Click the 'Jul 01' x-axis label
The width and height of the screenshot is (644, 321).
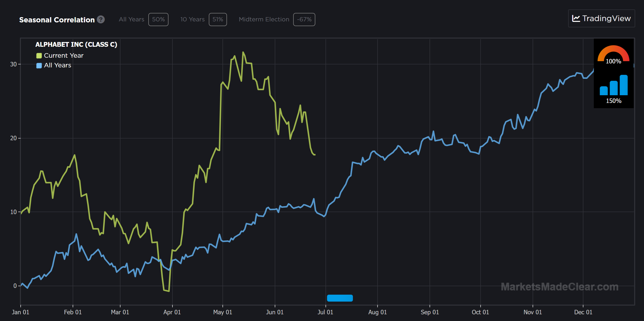pyautogui.click(x=325, y=312)
